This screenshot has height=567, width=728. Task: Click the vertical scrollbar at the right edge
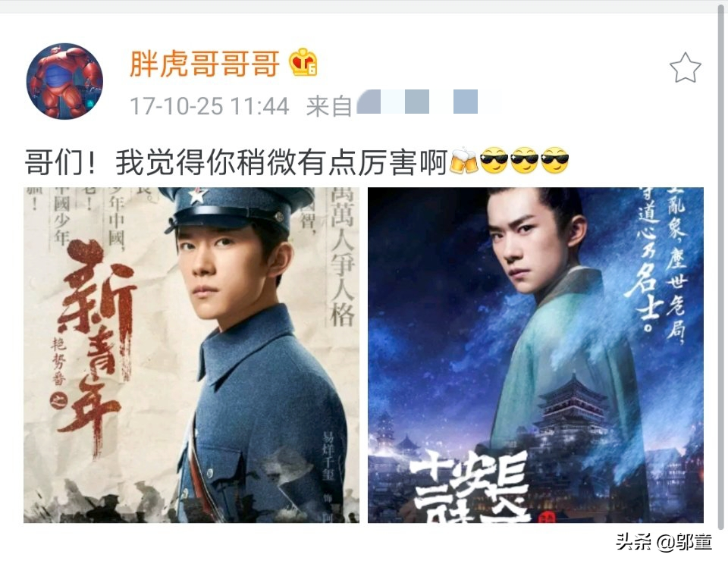(x=721, y=269)
